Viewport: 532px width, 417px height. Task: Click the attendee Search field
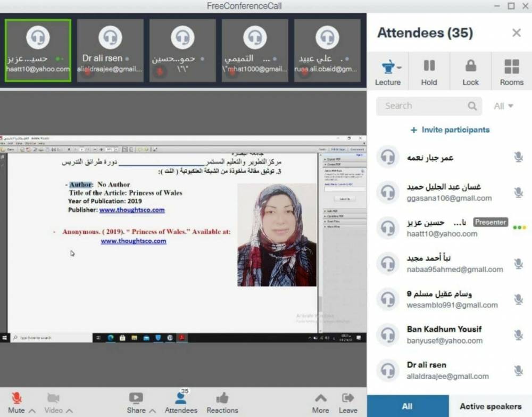tap(420, 106)
